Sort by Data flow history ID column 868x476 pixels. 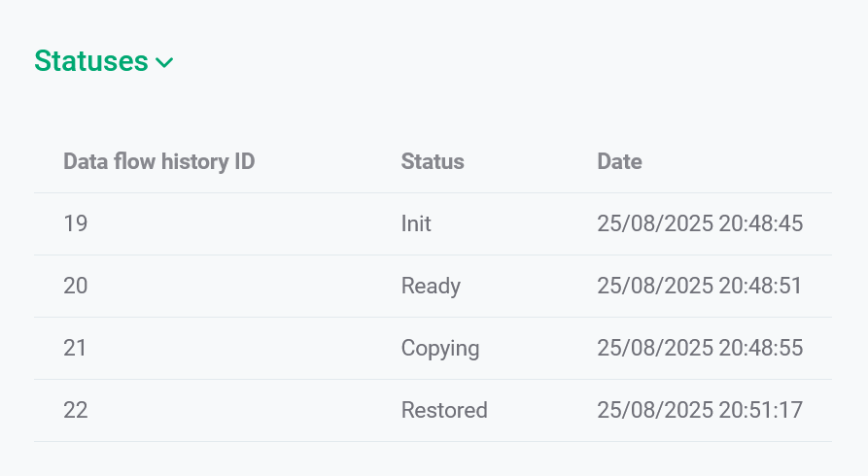158,161
